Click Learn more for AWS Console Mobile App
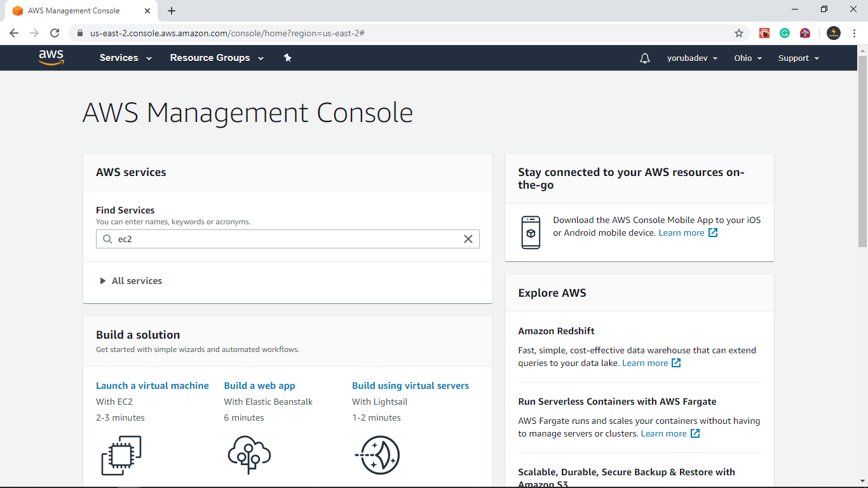 pyautogui.click(x=681, y=233)
